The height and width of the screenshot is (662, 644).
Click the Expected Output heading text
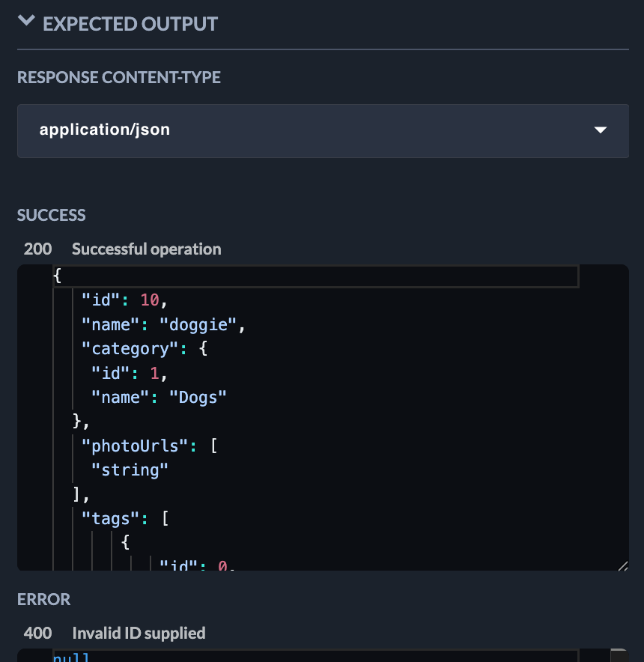130,24
